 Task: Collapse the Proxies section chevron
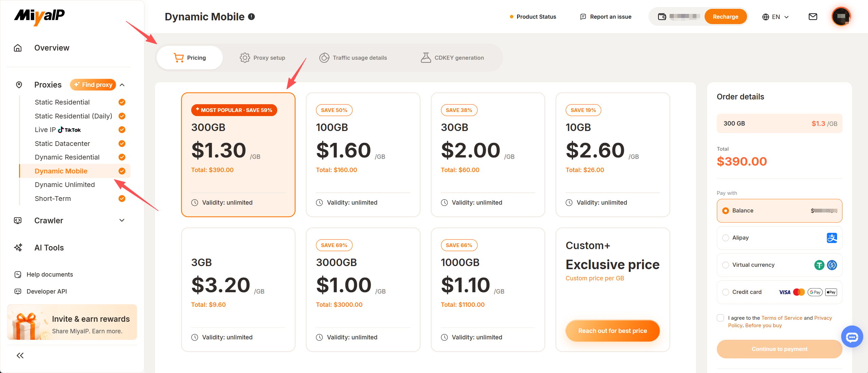pos(122,85)
